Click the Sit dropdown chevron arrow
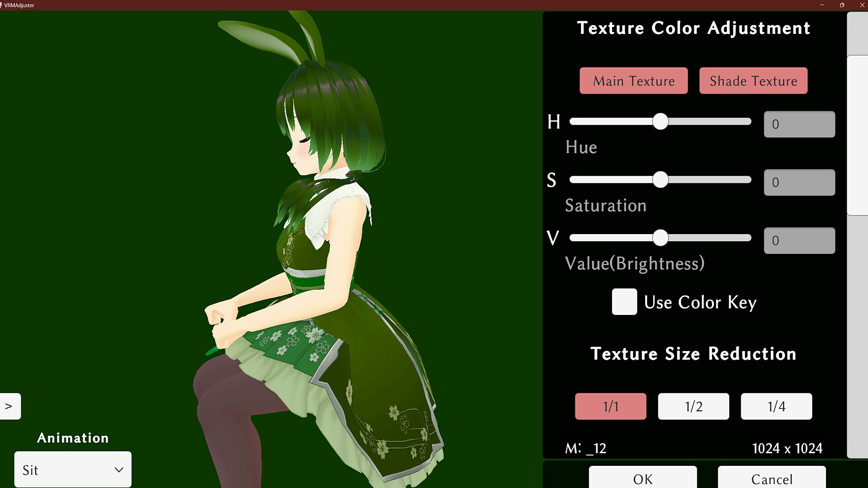 [x=119, y=469]
